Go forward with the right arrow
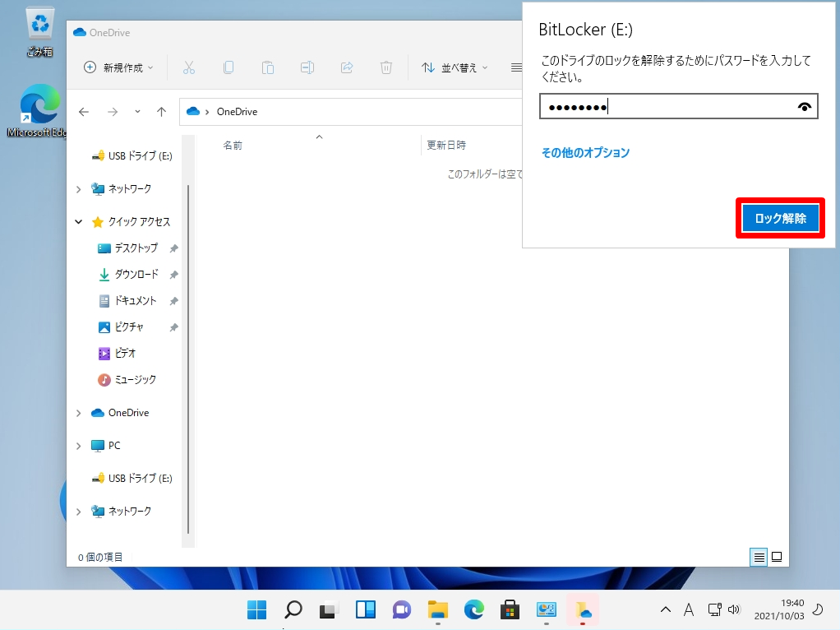The height and width of the screenshot is (630, 840). tap(113, 112)
